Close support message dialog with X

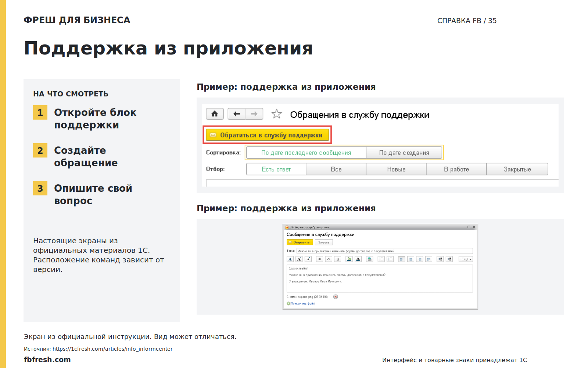(474, 227)
